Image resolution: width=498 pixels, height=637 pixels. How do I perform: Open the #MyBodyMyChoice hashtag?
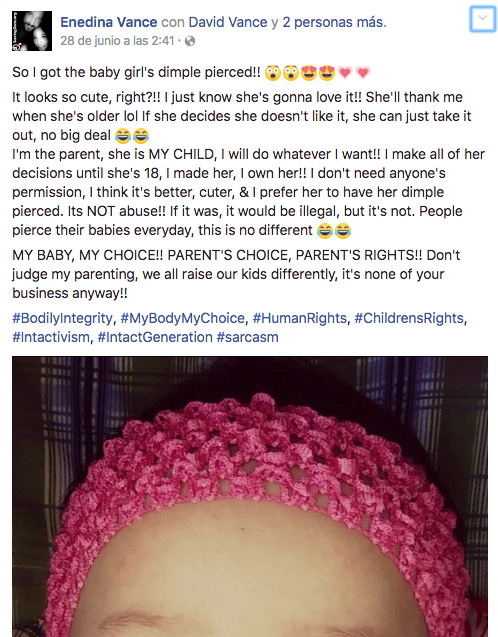183,318
